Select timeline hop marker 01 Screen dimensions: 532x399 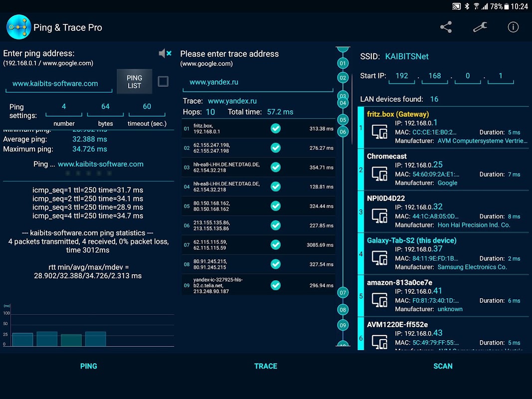pos(343,63)
